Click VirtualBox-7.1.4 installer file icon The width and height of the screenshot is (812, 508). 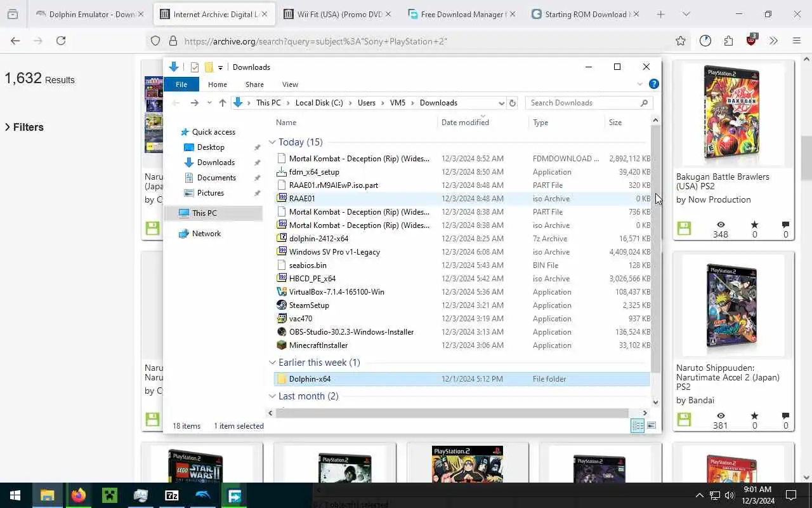click(x=282, y=292)
